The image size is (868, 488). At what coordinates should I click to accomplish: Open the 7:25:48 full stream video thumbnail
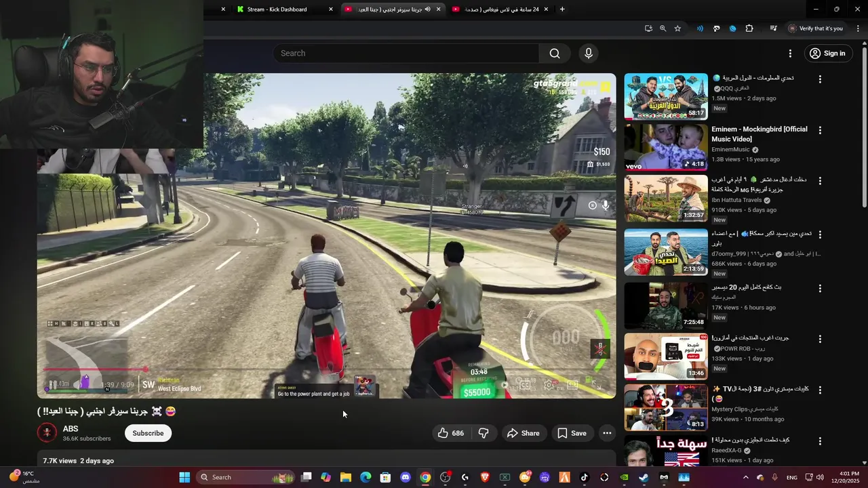coord(666,306)
